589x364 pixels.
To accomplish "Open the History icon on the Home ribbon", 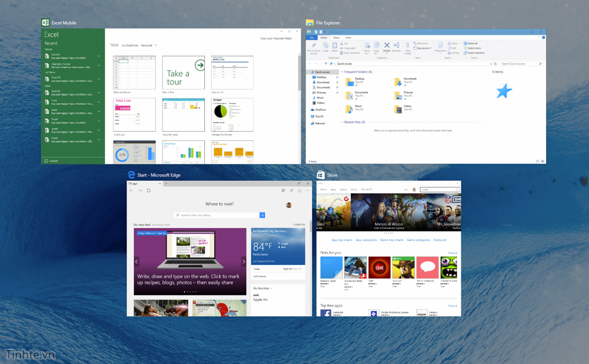I will pyautogui.click(x=454, y=52).
